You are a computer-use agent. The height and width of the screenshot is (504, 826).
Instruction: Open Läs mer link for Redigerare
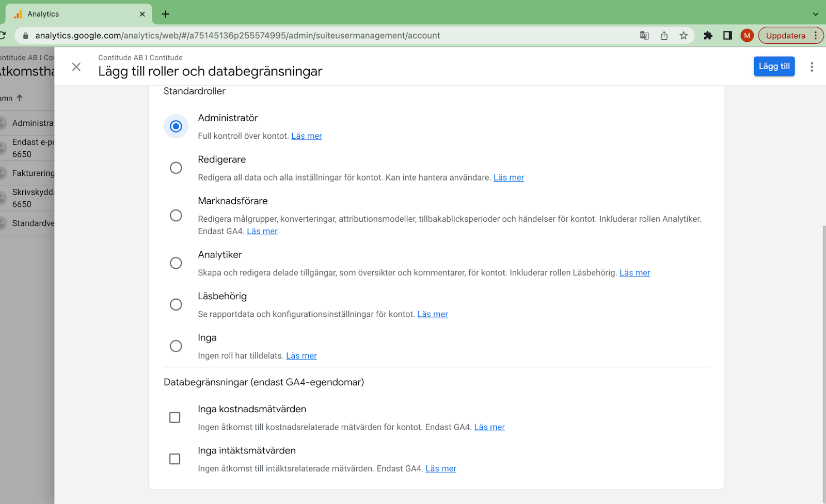click(x=509, y=177)
